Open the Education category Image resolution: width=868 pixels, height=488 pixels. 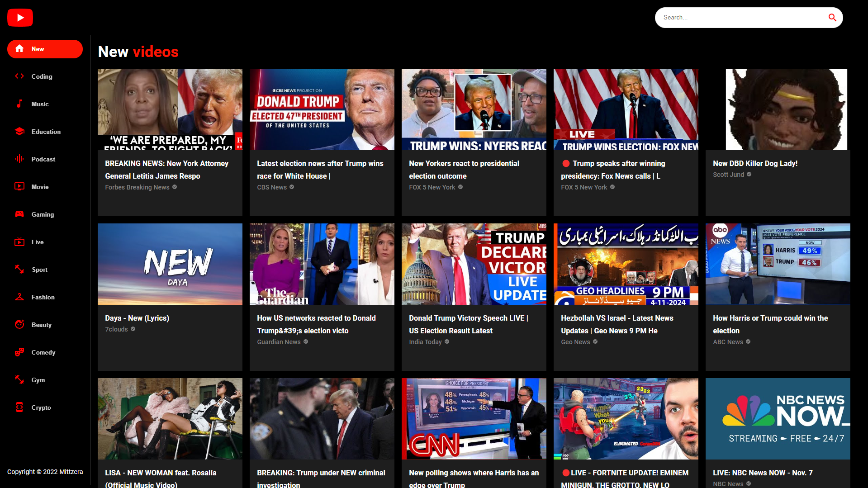click(x=45, y=132)
